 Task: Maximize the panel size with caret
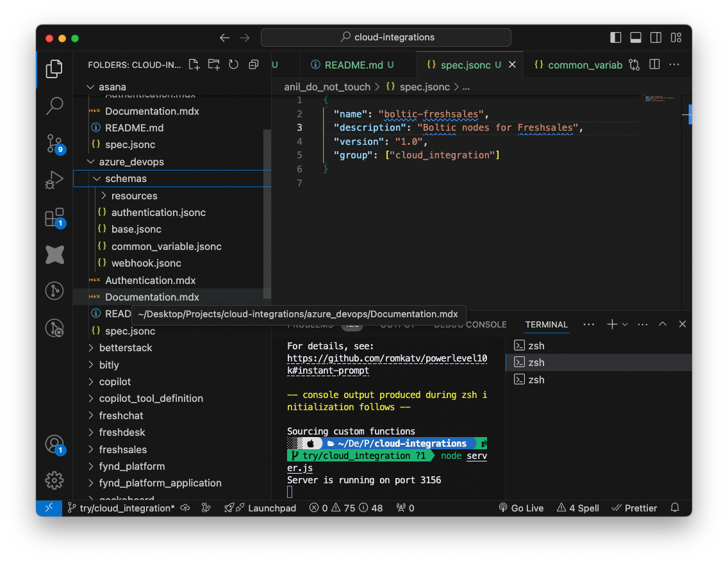point(663,324)
